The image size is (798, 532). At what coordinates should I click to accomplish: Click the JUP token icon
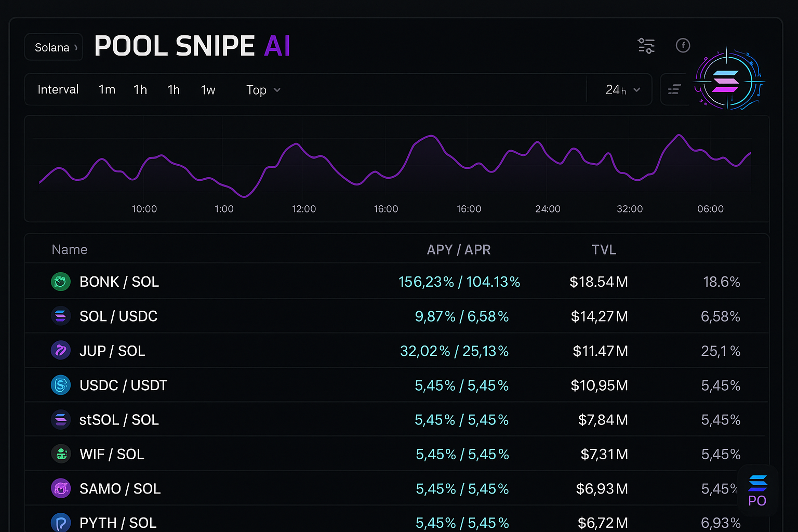pyautogui.click(x=61, y=351)
